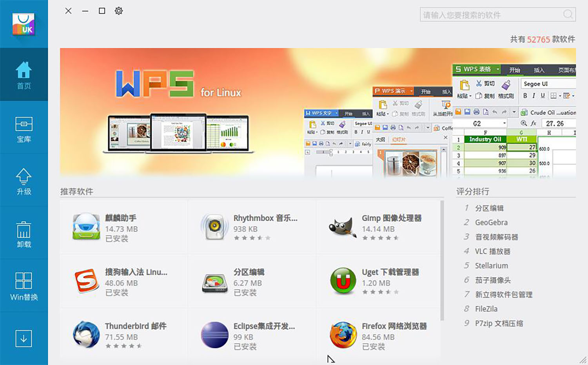Image resolution: width=588 pixels, height=365 pixels.
Task: Click the 14.73 MB size of 麒麟助手
Action: tap(121, 229)
